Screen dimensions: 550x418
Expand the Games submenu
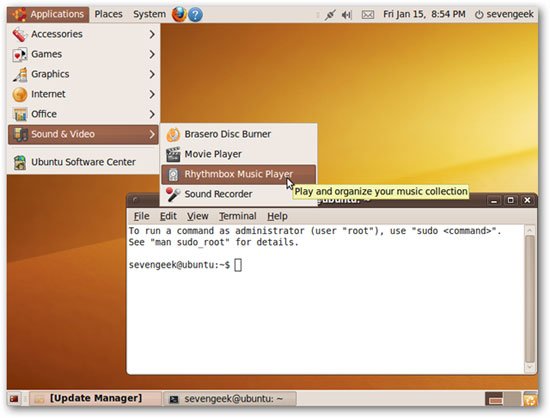click(x=83, y=54)
